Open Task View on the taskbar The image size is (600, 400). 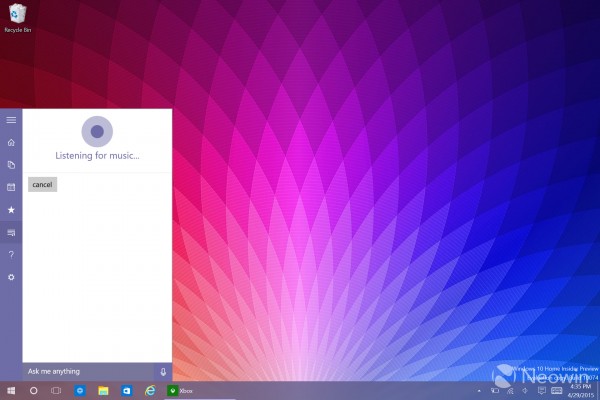click(x=56, y=390)
